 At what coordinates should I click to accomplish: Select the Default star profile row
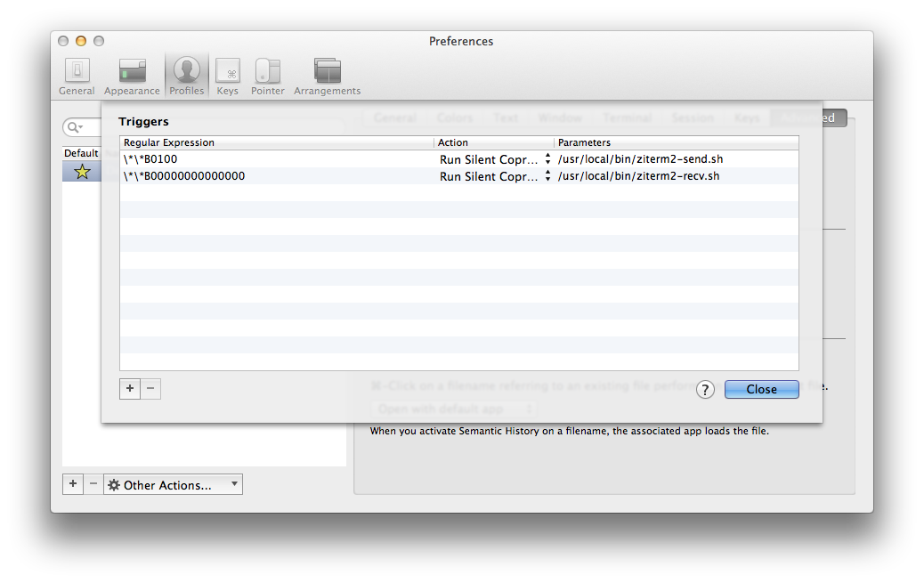tap(82, 172)
